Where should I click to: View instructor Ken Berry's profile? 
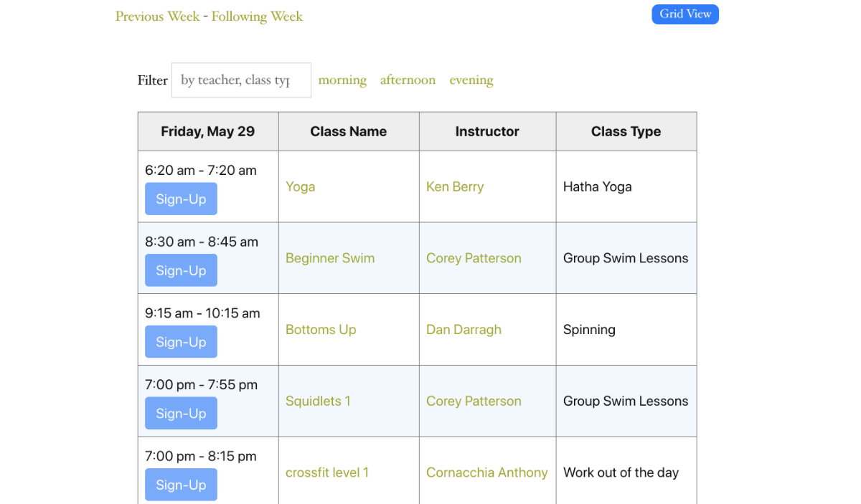point(455,186)
